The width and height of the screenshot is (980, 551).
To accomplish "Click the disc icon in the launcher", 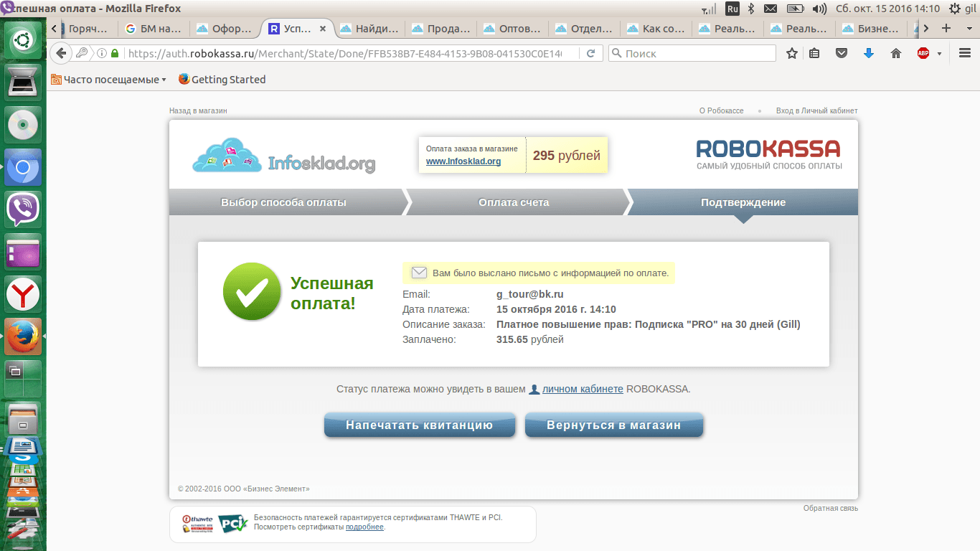I will pos(24,125).
